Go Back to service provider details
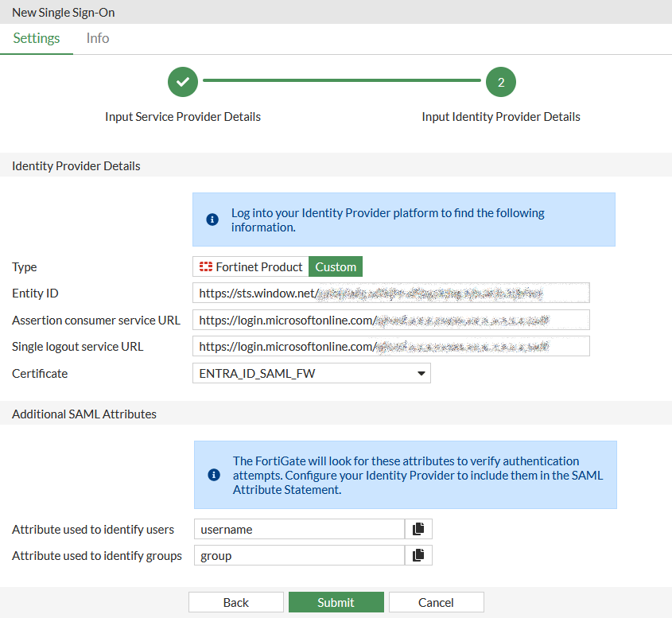Image resolution: width=672 pixels, height=618 pixels. [x=235, y=601]
